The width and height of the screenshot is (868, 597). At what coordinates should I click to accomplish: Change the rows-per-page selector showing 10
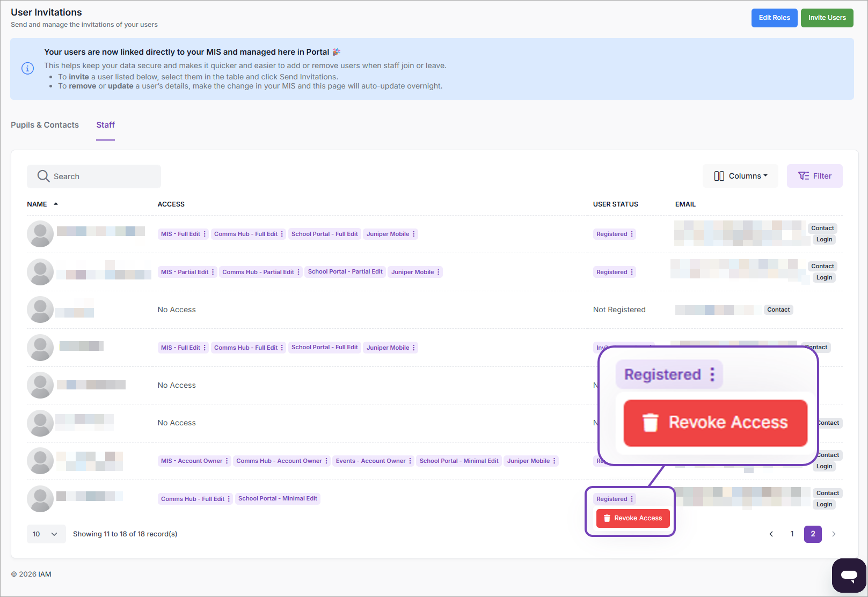[46, 534]
